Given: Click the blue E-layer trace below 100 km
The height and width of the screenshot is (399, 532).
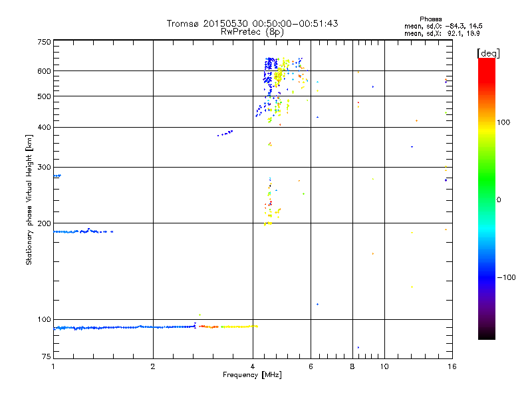Looking at the screenshot, I should pos(124,327).
